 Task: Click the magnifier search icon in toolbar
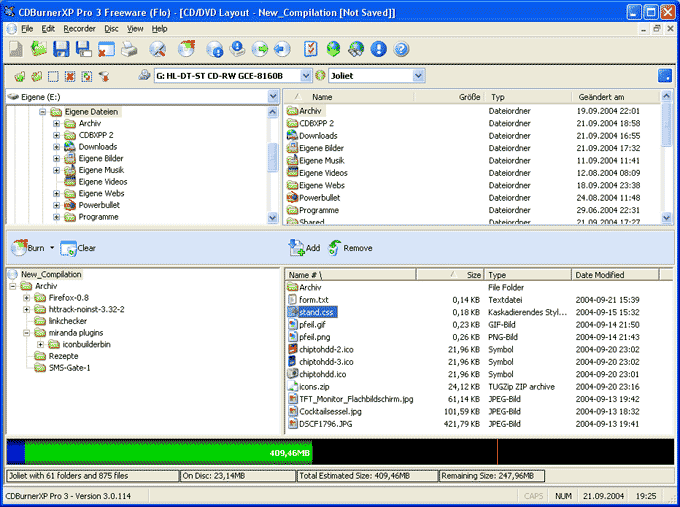pos(158,49)
